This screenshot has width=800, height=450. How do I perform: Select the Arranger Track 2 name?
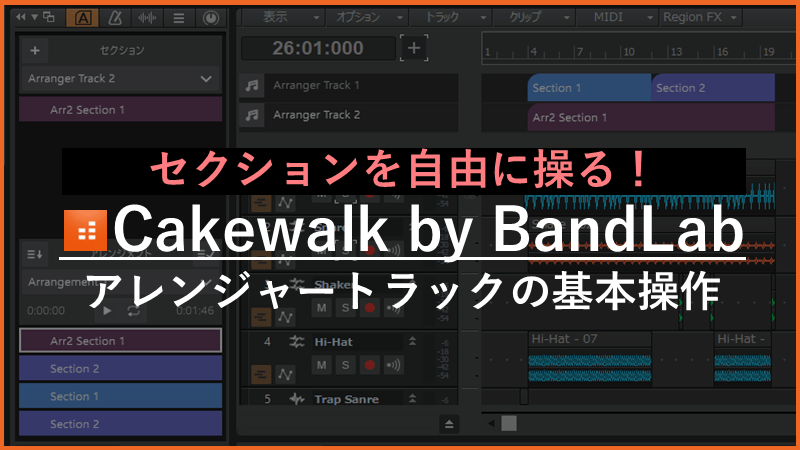[316, 115]
